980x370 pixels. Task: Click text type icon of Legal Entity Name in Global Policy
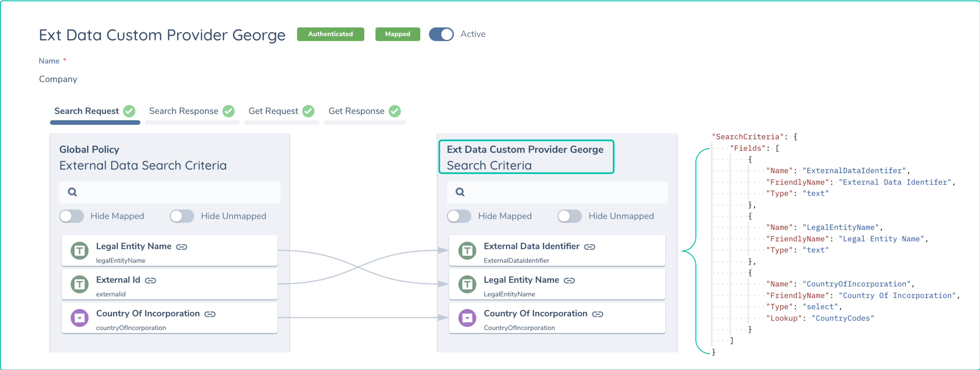(79, 251)
